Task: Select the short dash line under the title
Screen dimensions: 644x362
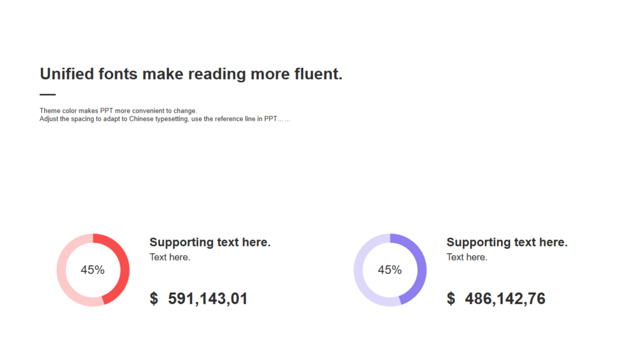Action: (x=48, y=95)
